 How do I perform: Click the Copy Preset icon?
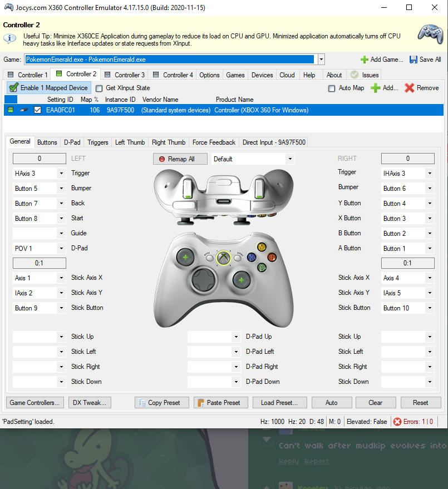click(142, 403)
